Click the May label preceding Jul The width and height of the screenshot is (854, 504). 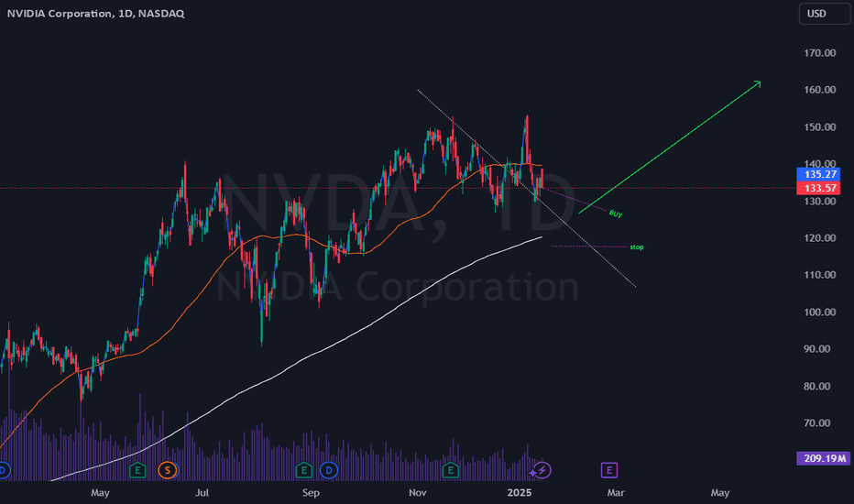tap(100, 493)
